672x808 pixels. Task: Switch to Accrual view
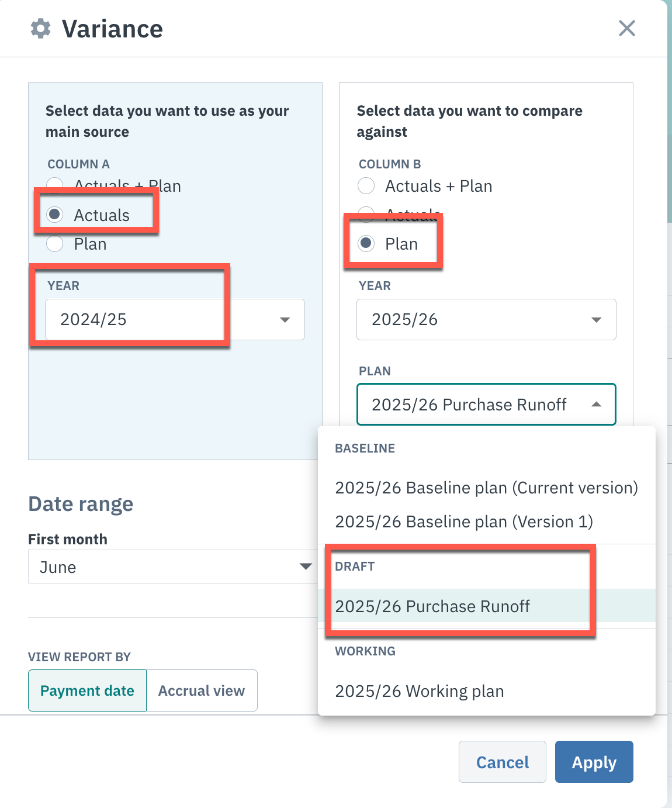(x=202, y=690)
